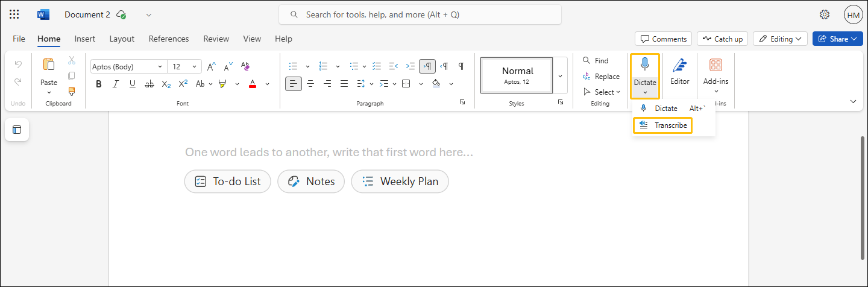Open the Aptos (Body) font name dropdown
Image resolution: width=868 pixels, height=287 pixels.
coord(160,66)
